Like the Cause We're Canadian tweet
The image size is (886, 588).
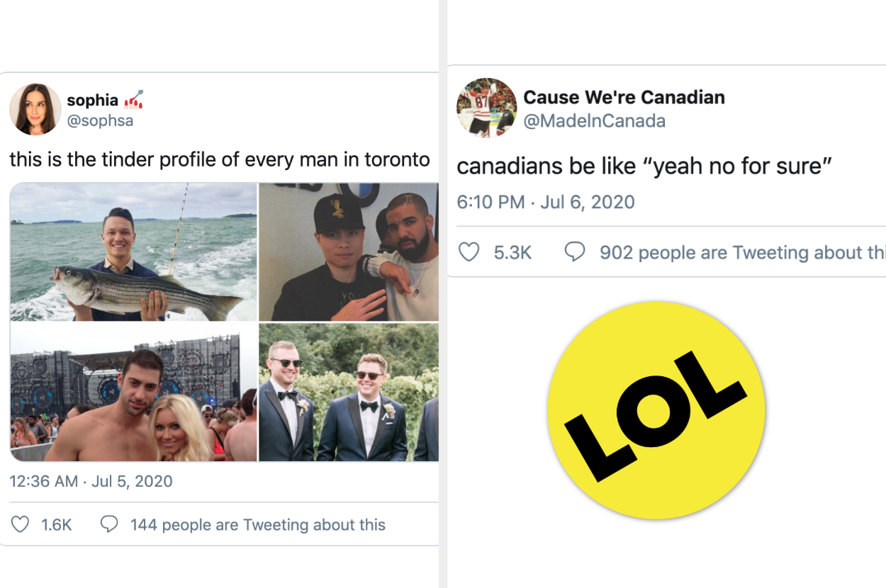coord(469,252)
